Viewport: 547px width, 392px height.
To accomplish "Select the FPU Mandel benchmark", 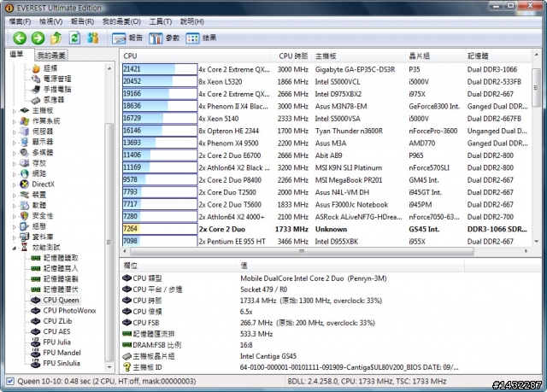I will click(x=62, y=352).
